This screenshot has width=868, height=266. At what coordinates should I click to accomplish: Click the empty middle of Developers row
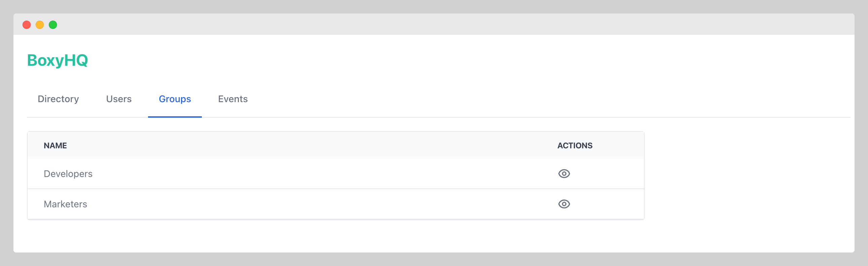point(303,174)
